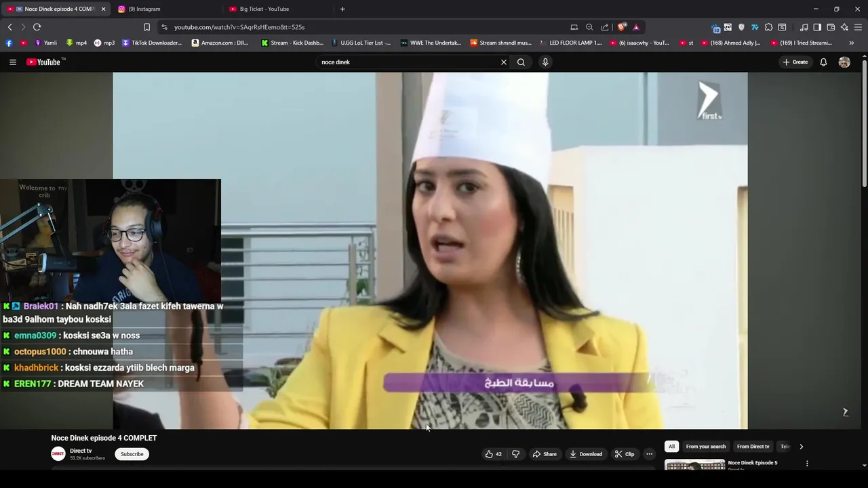The width and height of the screenshot is (868, 488).
Task: Like the video with thumbs up
Action: 493,454
